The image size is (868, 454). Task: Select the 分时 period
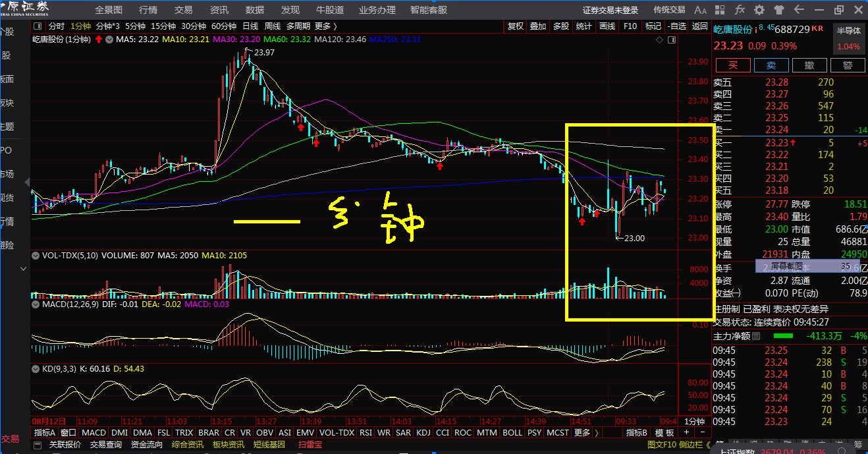pyautogui.click(x=57, y=26)
